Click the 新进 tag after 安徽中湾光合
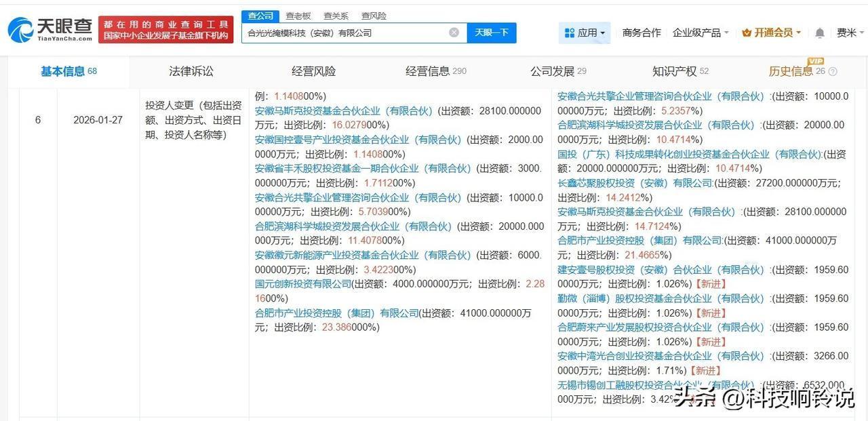The height and width of the screenshot is (421, 868). 705,370
